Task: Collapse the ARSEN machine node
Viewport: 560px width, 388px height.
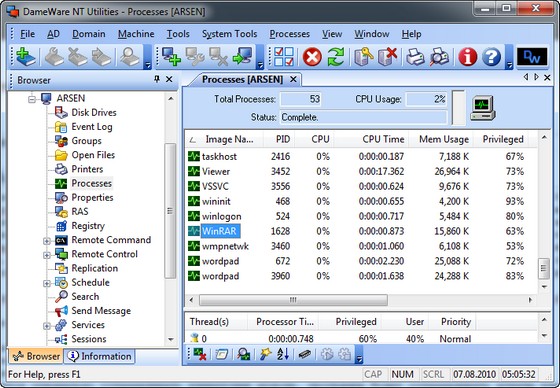Action: 32,99
